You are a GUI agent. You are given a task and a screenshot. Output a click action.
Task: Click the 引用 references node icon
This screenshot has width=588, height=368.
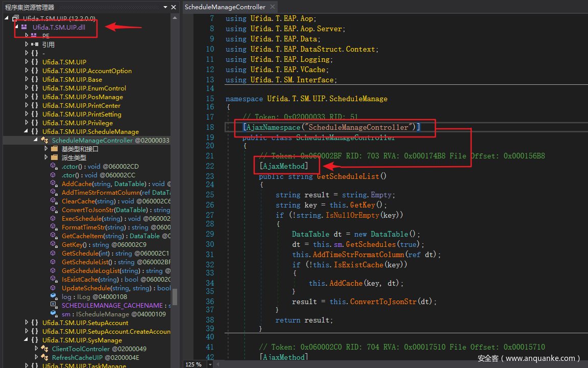coord(35,44)
